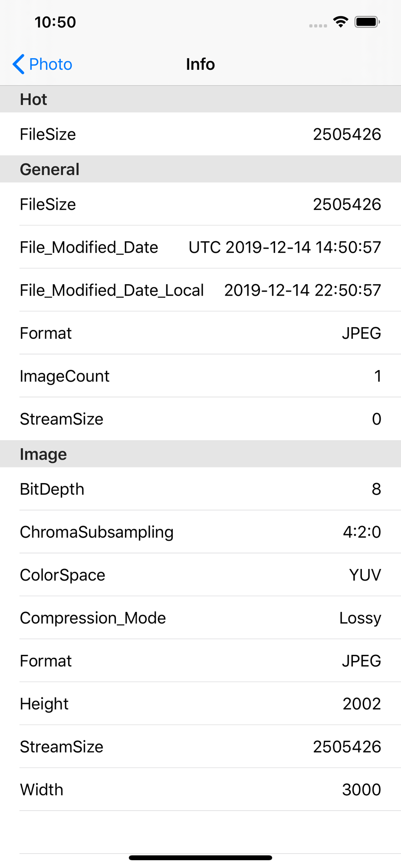
Task: Tap the File_Modified_Date row
Action: [x=200, y=247]
